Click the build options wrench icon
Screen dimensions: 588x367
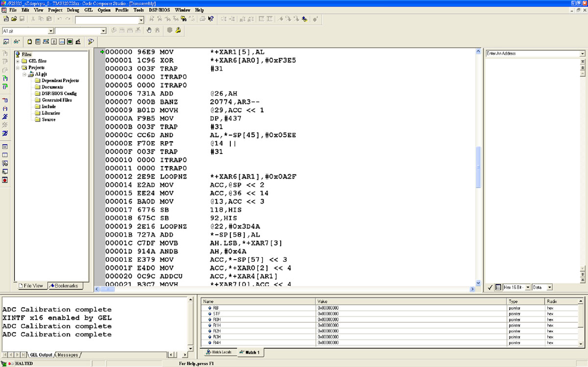pyautogui.click(x=178, y=30)
